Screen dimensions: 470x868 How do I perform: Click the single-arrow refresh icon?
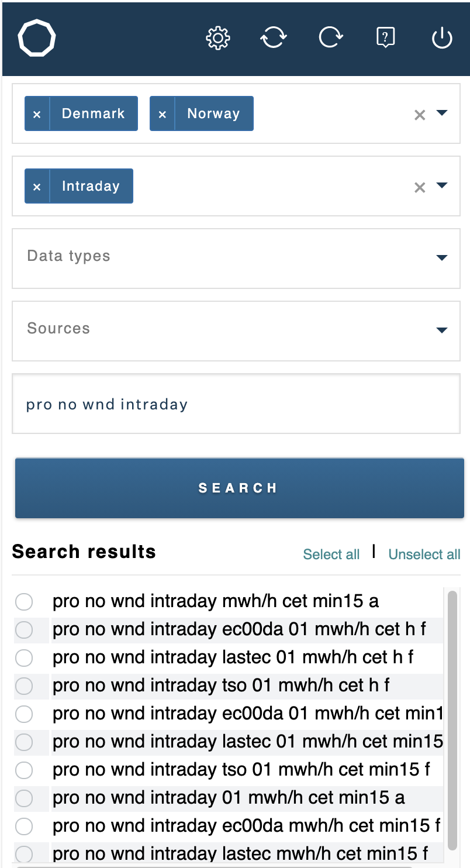point(331,38)
